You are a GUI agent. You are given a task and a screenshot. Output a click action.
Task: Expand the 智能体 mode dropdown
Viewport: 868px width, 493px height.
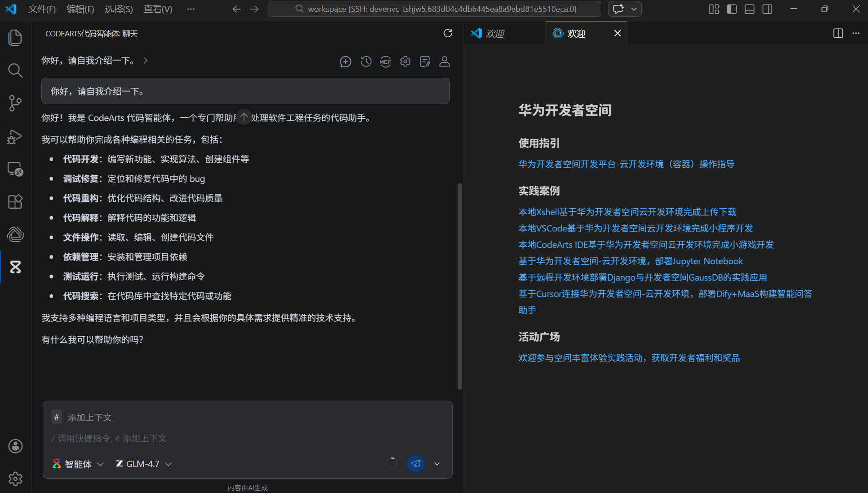click(78, 464)
